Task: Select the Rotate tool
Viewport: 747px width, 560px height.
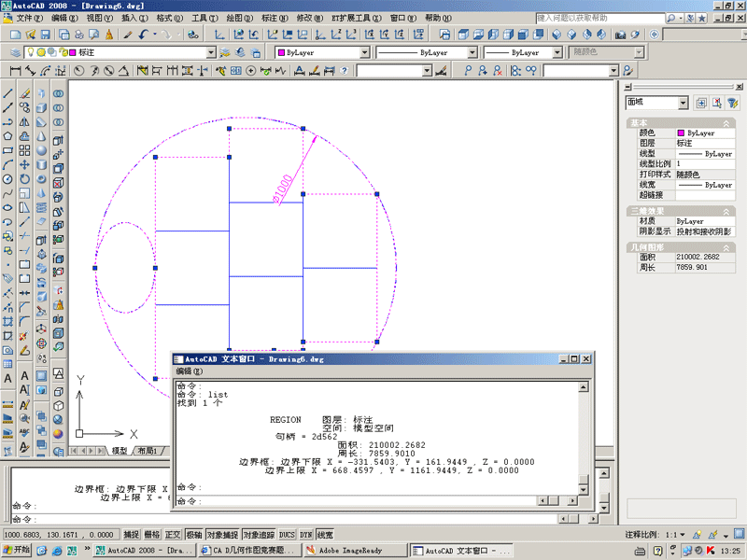Action: pyautogui.click(x=24, y=179)
